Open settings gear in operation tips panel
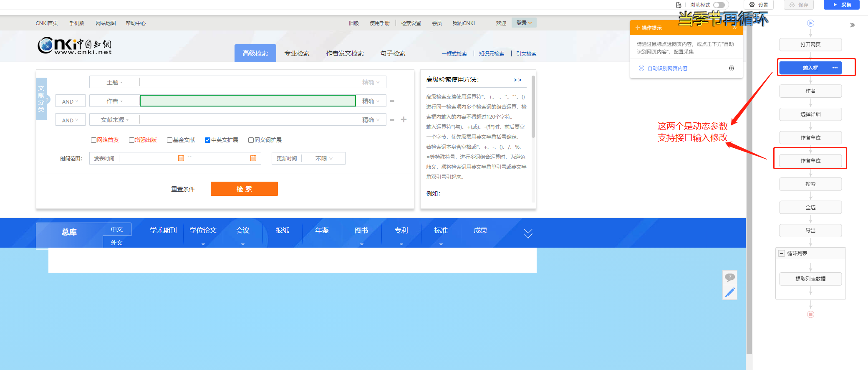This screenshot has width=868, height=370. 731,68
